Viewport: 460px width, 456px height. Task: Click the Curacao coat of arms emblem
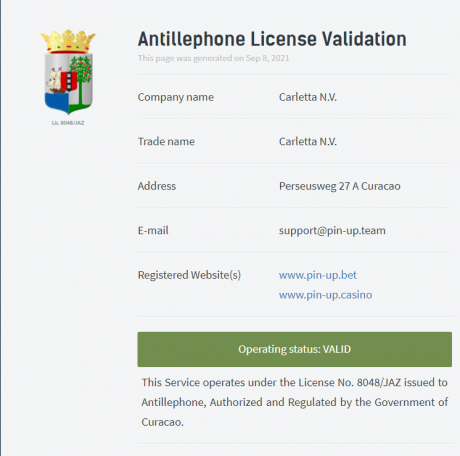coord(68,72)
